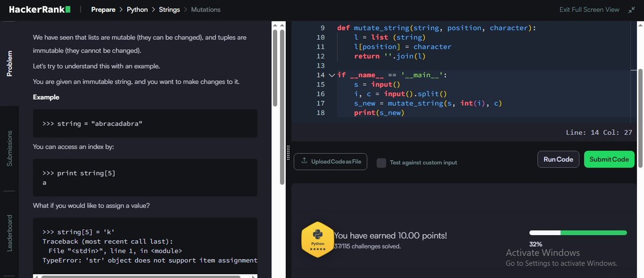The height and width of the screenshot is (278, 644).
Task: Enable Test against custom input checkbox
Action: tap(381, 163)
